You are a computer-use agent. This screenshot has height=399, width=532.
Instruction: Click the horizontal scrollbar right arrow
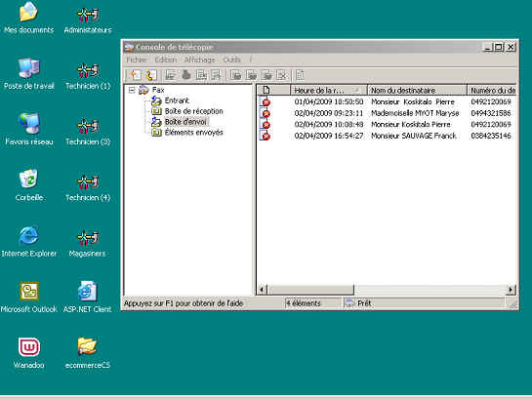pos(511,290)
